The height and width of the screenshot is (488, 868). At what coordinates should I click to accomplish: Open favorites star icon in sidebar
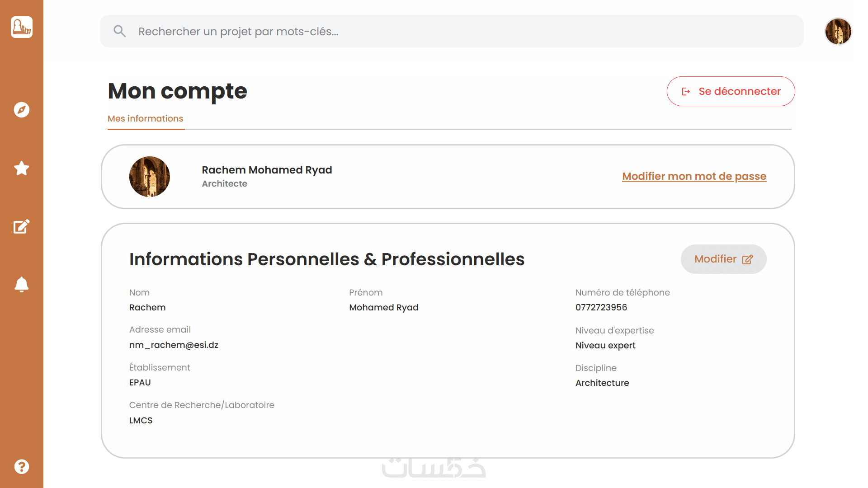[x=22, y=168]
